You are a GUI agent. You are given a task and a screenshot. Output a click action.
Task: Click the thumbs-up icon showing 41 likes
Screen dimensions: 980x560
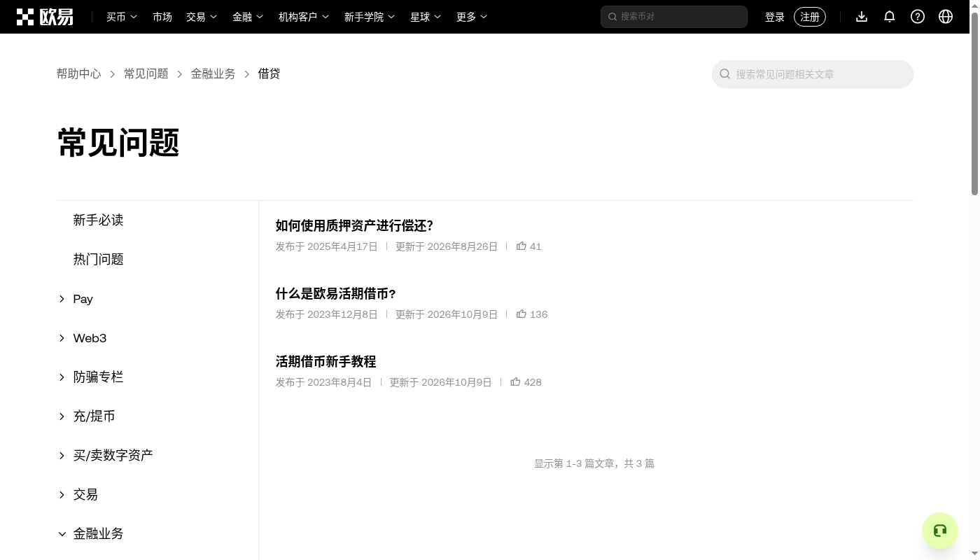point(521,246)
